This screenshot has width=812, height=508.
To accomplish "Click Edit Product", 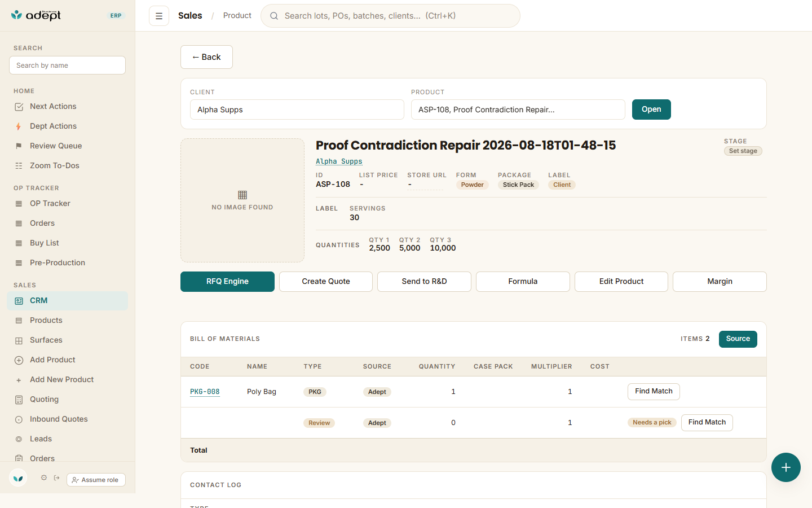I will click(x=621, y=282).
